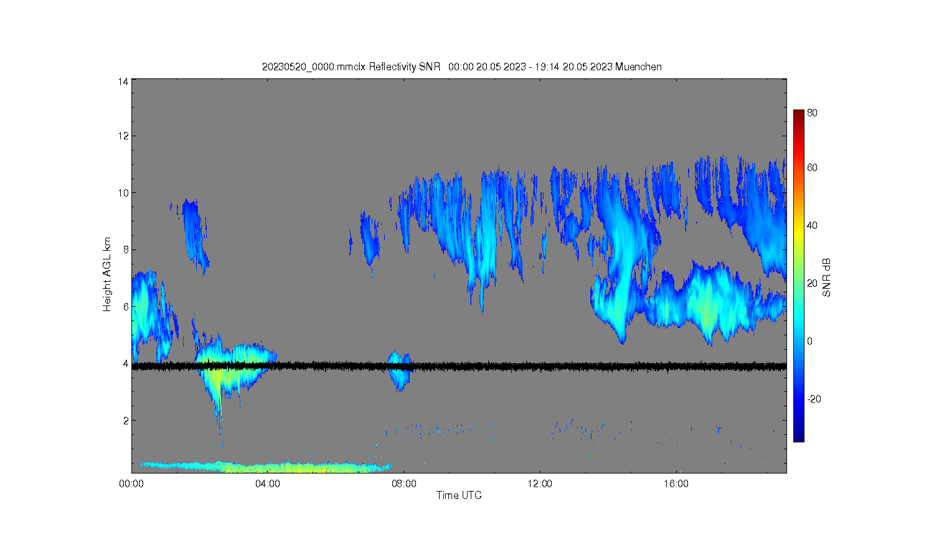Click the large cloud echo near 14:00 at 8 km
934x560 pixels.
point(623,249)
